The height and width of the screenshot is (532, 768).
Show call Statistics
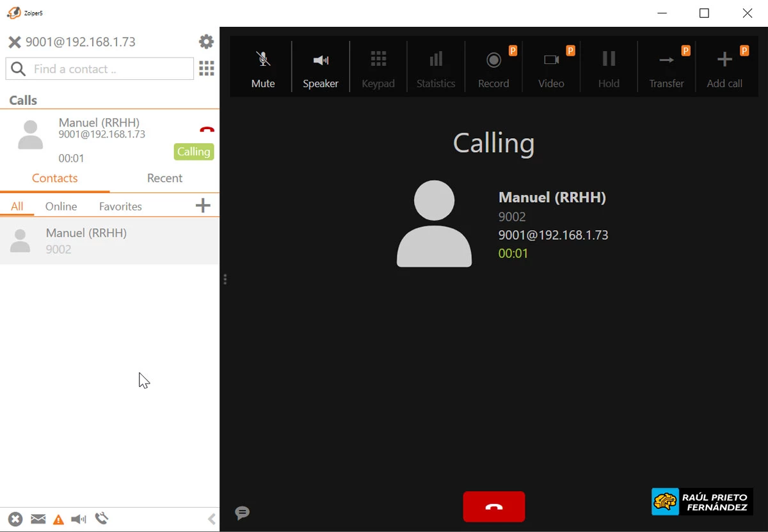point(436,68)
